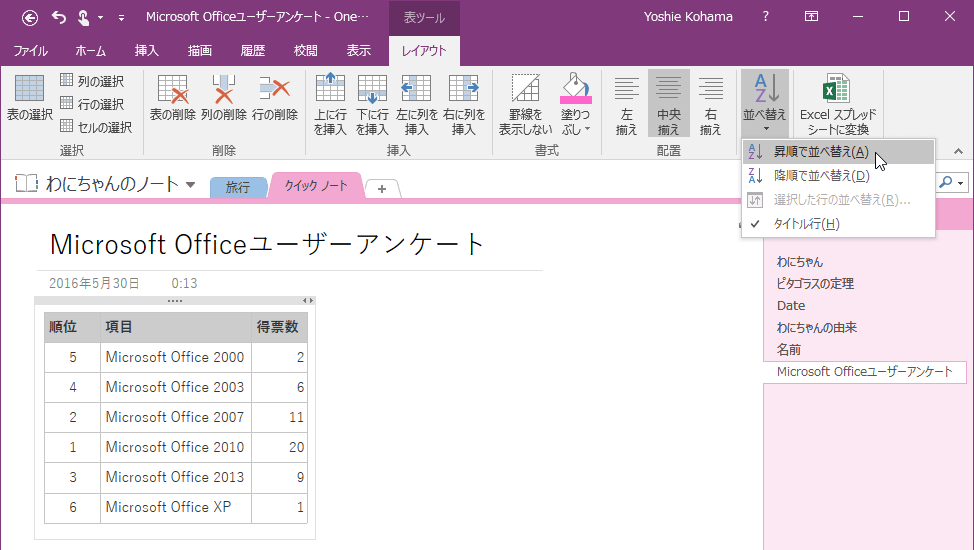
Task: Click the Microsoft Office 2007 cell
Action: pos(176,417)
